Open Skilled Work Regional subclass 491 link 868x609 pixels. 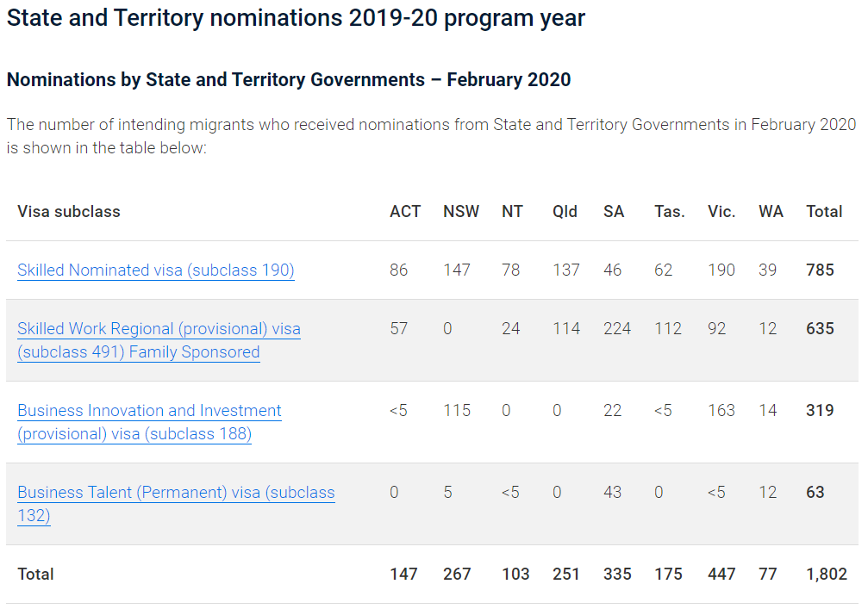[x=159, y=340]
